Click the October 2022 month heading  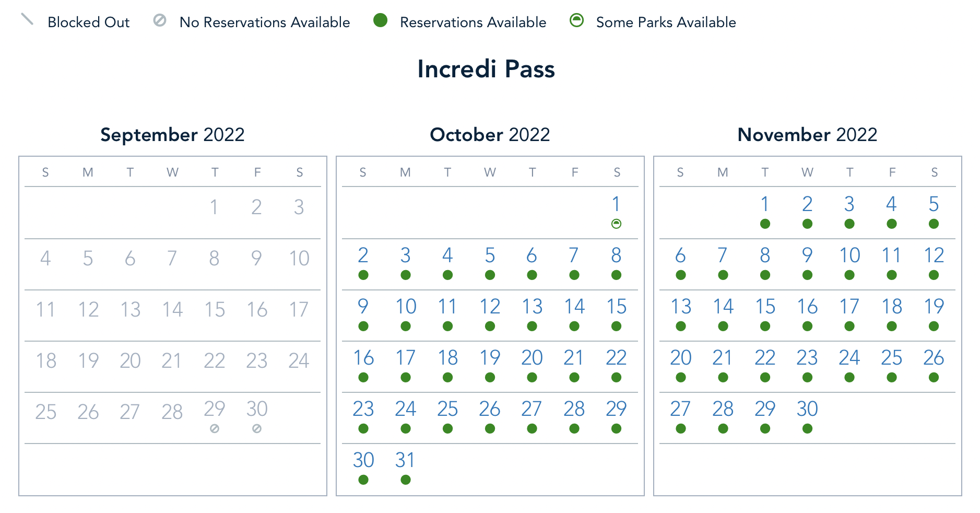point(490,135)
